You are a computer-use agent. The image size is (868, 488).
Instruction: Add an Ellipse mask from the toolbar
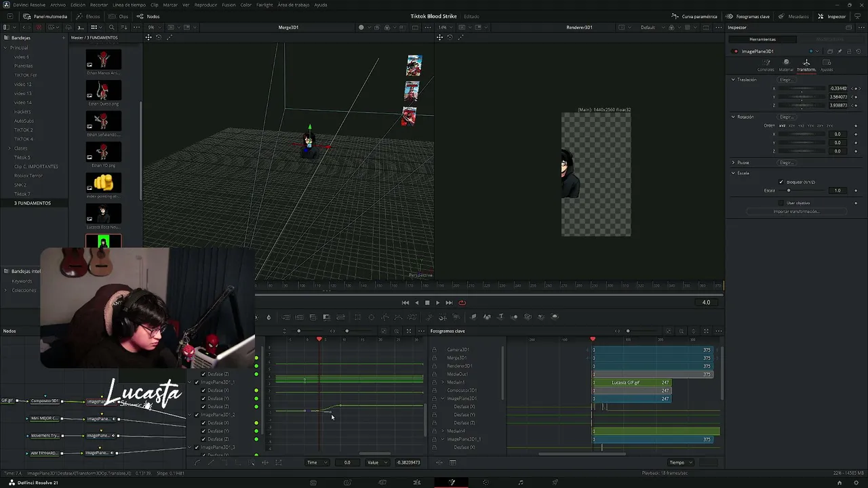(x=371, y=317)
